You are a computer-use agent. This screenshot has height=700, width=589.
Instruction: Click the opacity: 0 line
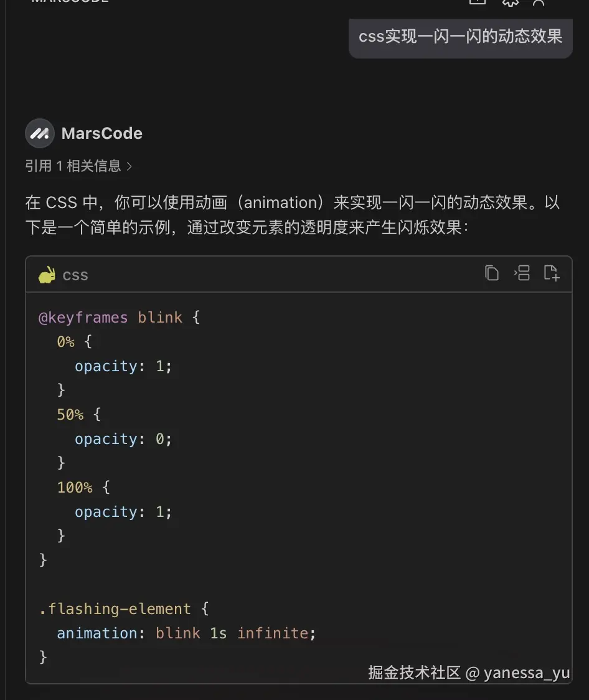123,439
